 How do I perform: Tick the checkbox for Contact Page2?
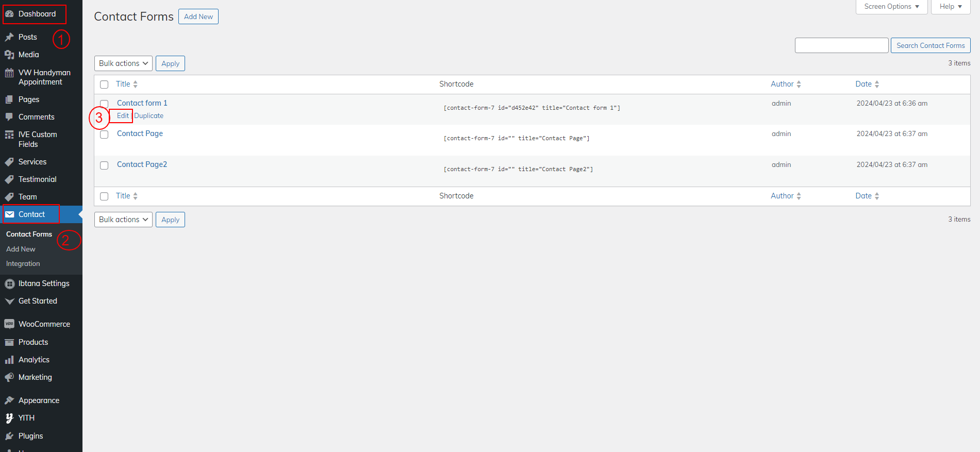(x=104, y=165)
